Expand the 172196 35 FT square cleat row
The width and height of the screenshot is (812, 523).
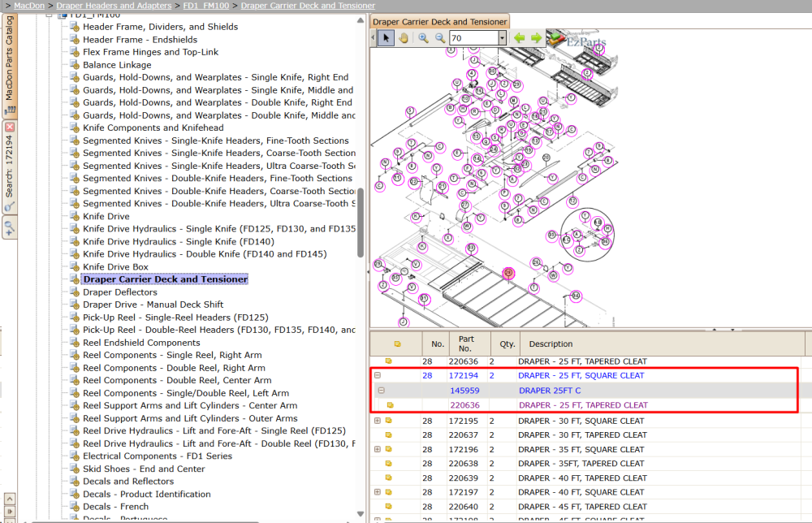click(x=378, y=449)
